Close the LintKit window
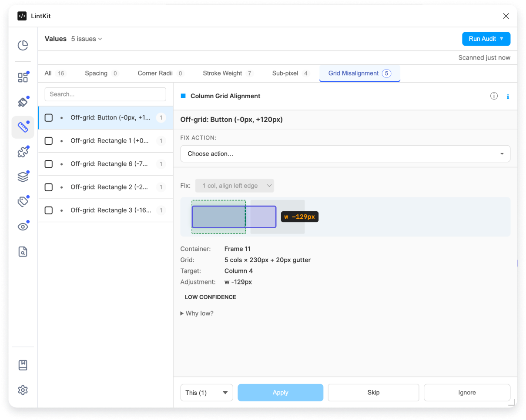The width and height of the screenshot is (526, 420). 506,16
